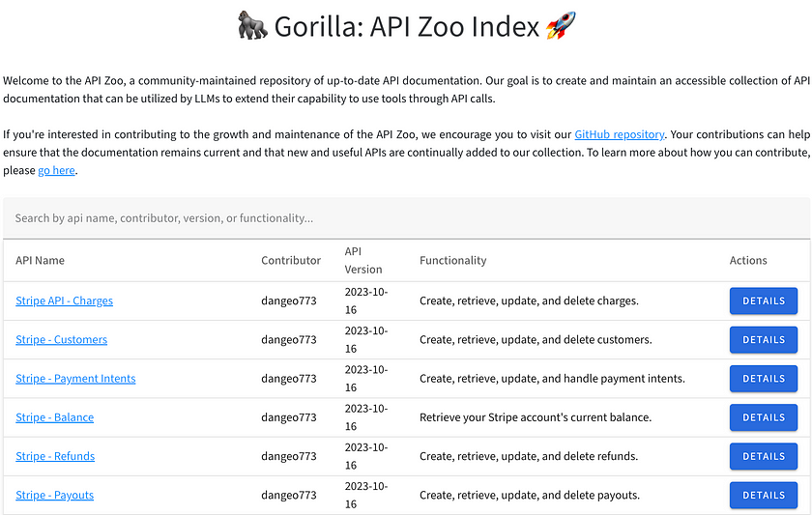Click the "API Version" column header
The image size is (812, 515).
(x=363, y=260)
